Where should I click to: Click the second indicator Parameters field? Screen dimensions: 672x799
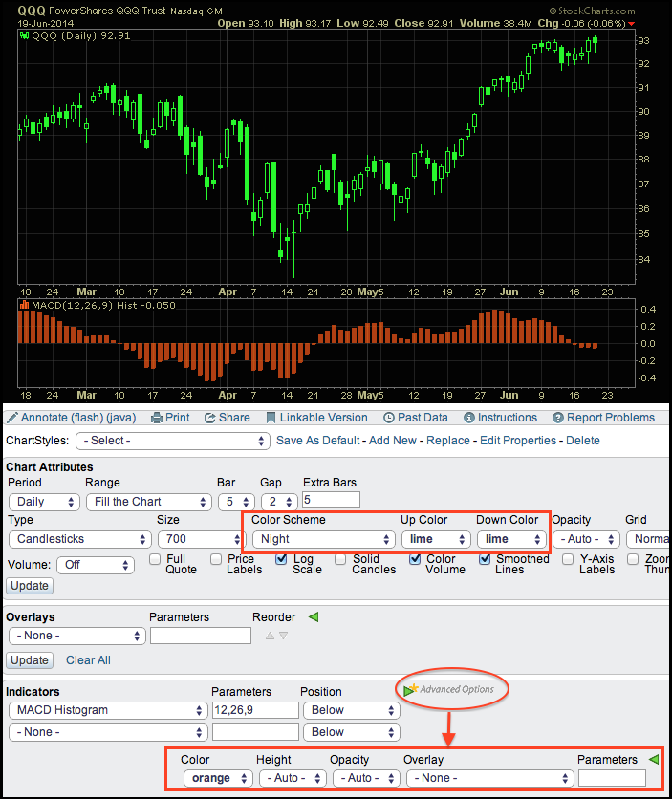pos(255,732)
